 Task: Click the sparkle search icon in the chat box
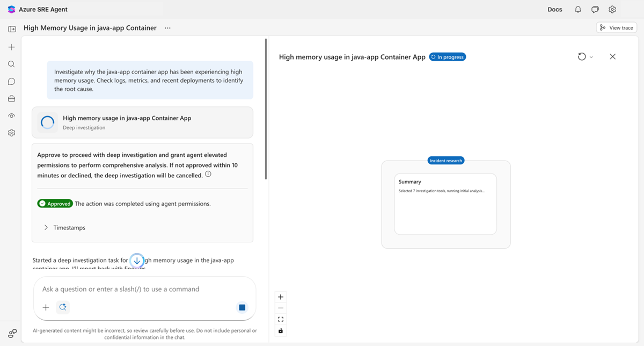[x=63, y=307]
